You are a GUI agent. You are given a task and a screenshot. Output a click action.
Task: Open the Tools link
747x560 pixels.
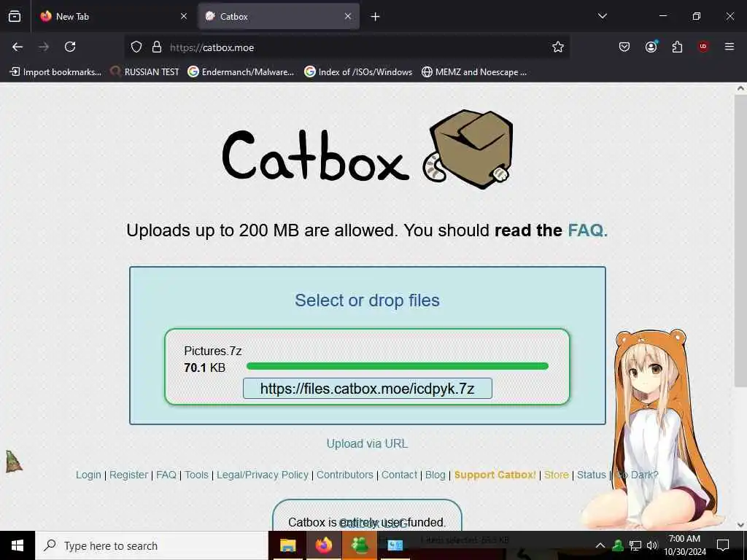pyautogui.click(x=197, y=475)
